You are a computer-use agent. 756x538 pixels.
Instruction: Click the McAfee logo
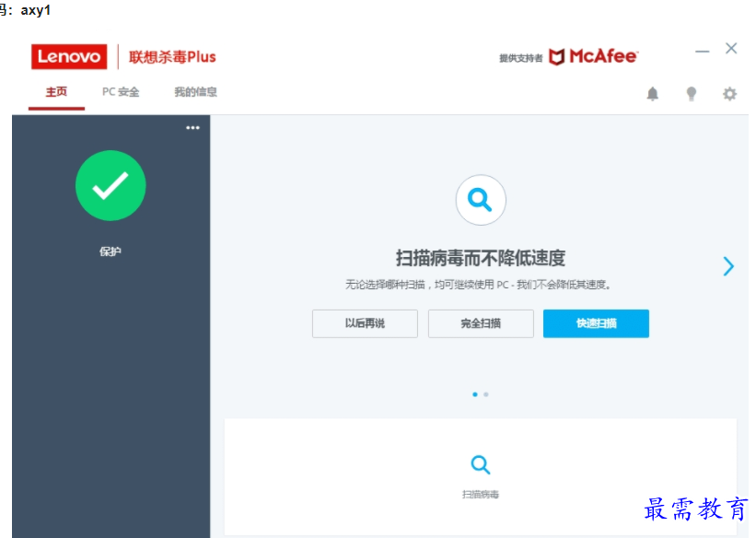(594, 56)
